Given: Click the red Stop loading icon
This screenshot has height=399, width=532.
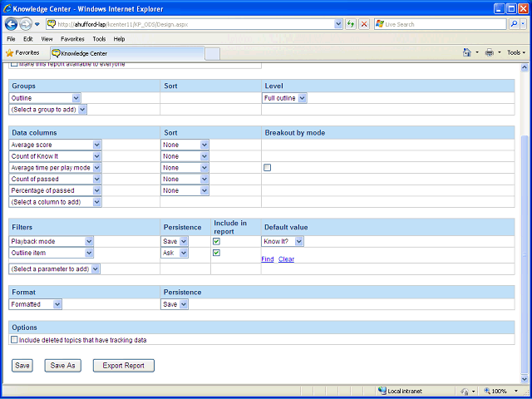Looking at the screenshot, I should tap(364, 24).
